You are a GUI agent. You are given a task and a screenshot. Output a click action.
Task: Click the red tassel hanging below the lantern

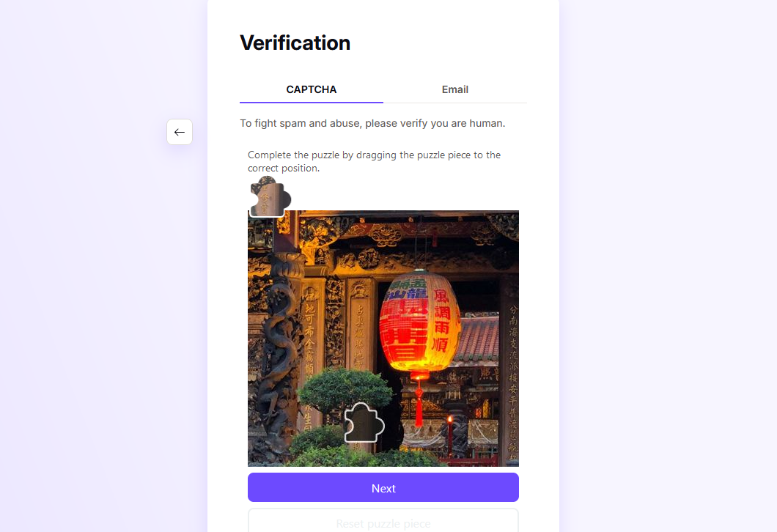pos(419,402)
